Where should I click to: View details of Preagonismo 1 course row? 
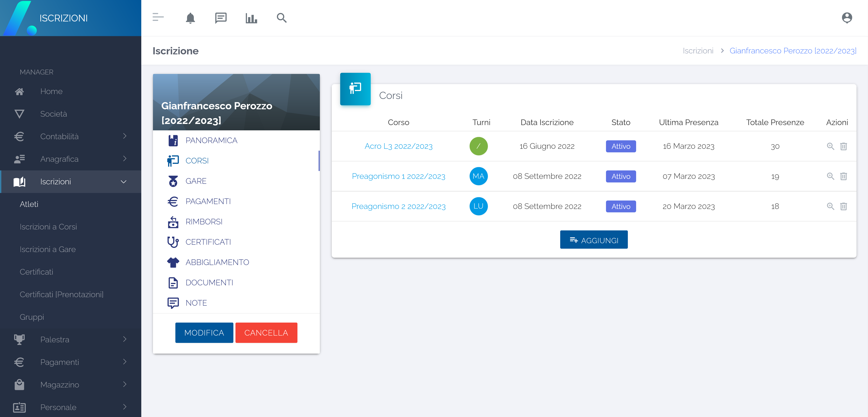click(x=830, y=176)
